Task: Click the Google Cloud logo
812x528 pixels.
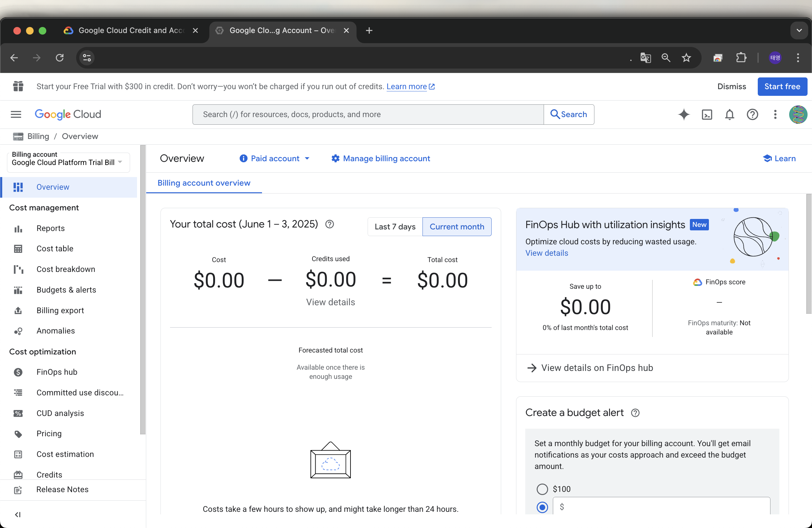Action: (x=68, y=114)
